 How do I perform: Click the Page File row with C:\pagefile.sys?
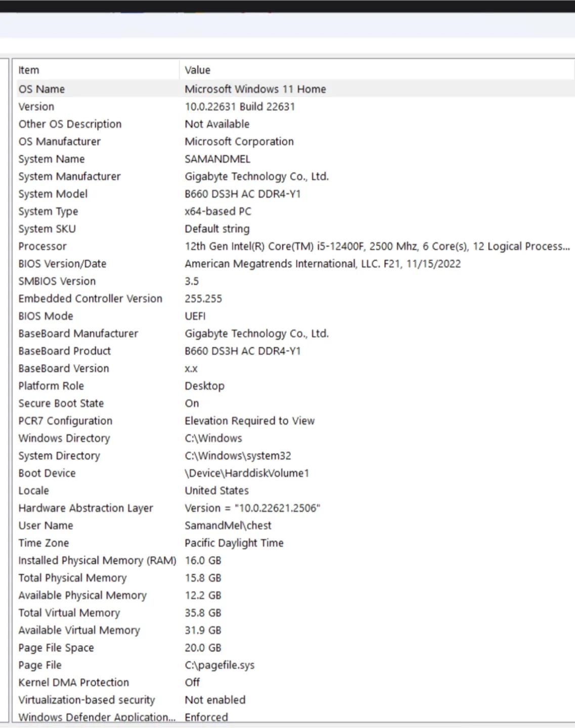point(40,665)
